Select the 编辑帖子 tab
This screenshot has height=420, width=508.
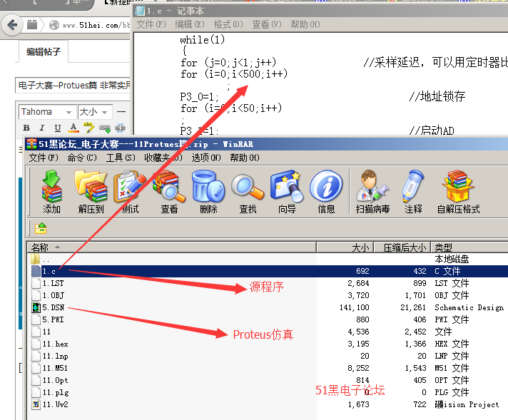click(x=44, y=51)
